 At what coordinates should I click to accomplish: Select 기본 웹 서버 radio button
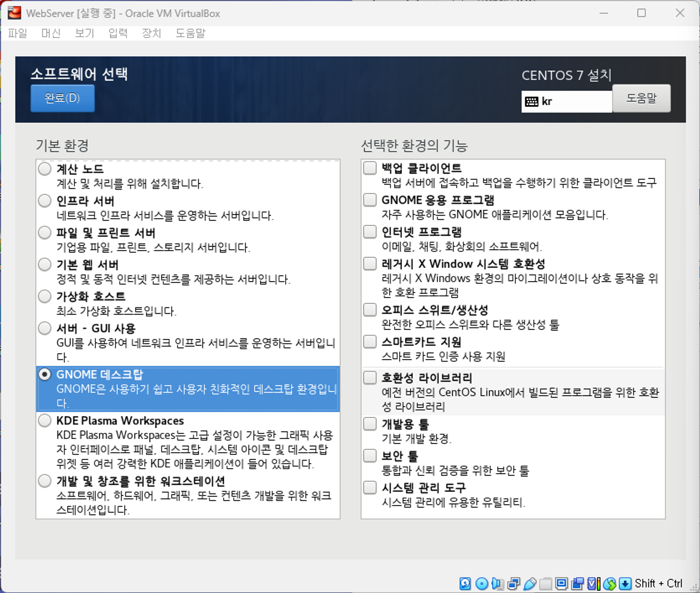coord(45,265)
